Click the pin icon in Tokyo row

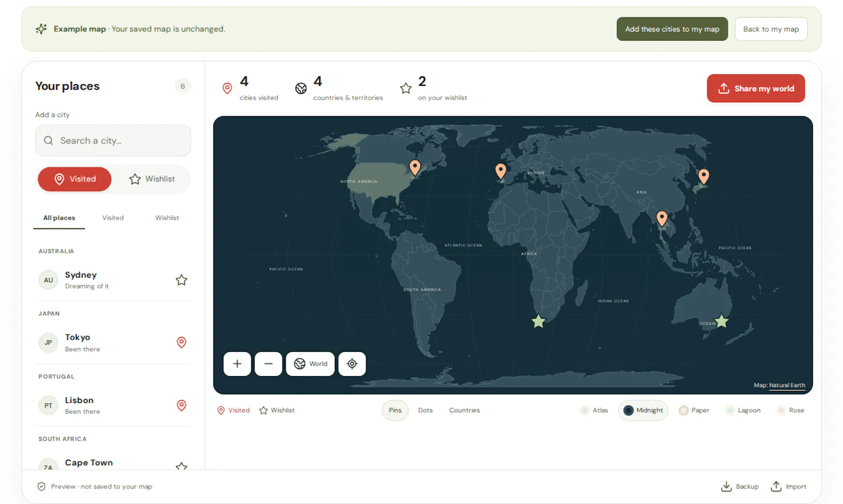coord(181,343)
